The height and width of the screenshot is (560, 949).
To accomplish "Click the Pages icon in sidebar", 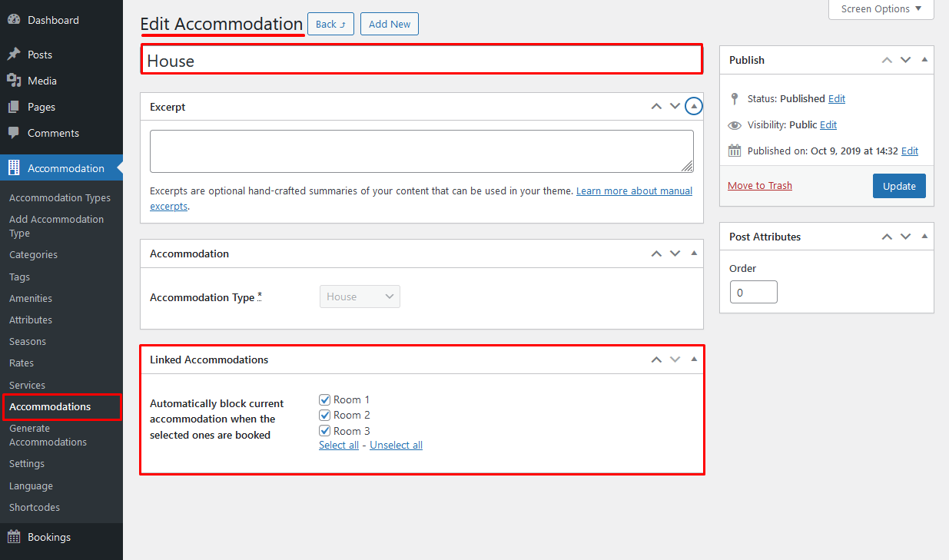I will (x=14, y=107).
